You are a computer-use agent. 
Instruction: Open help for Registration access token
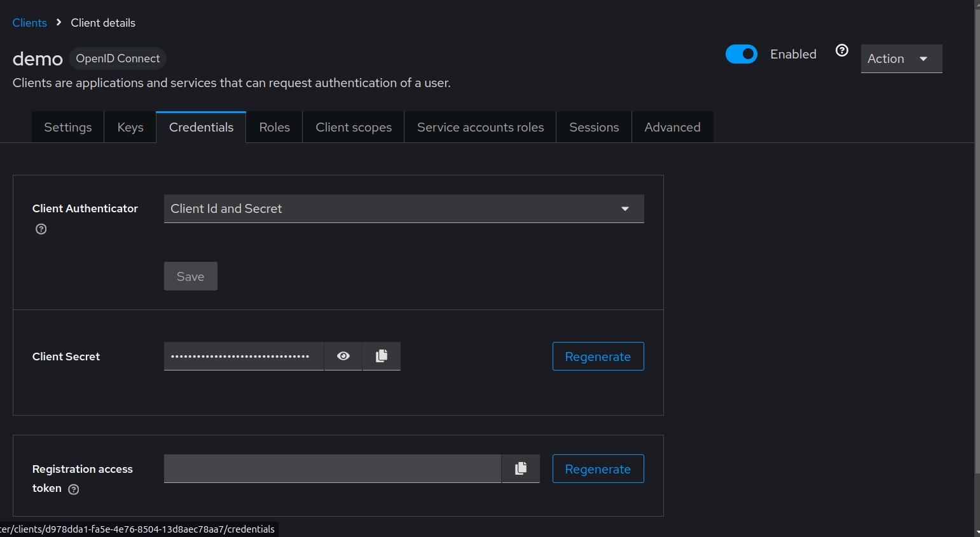[x=74, y=489]
